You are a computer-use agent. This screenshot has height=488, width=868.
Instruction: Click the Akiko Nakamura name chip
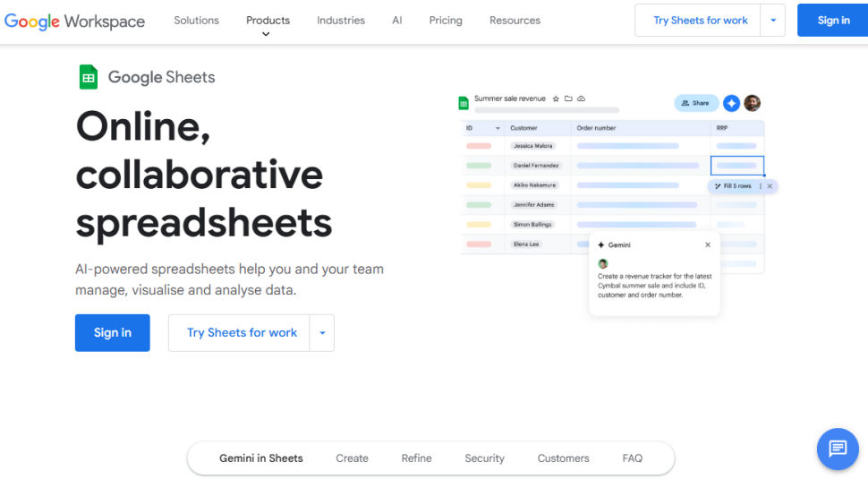click(x=534, y=185)
